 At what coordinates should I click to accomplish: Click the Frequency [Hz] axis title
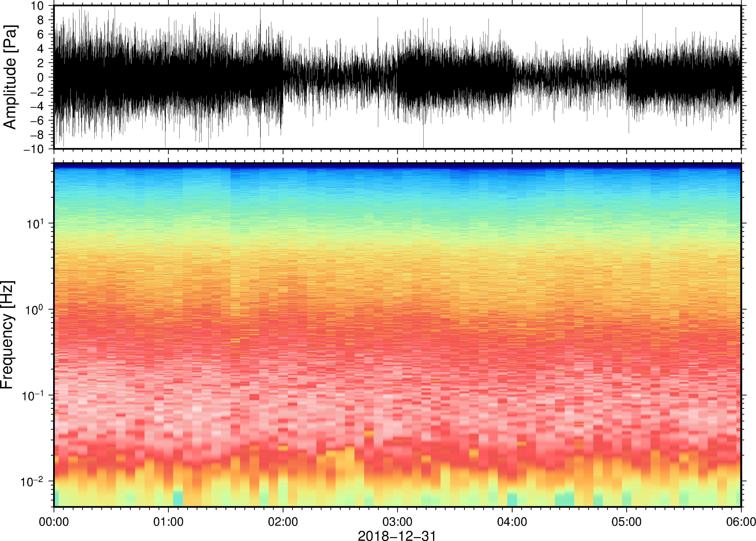coord(7,335)
